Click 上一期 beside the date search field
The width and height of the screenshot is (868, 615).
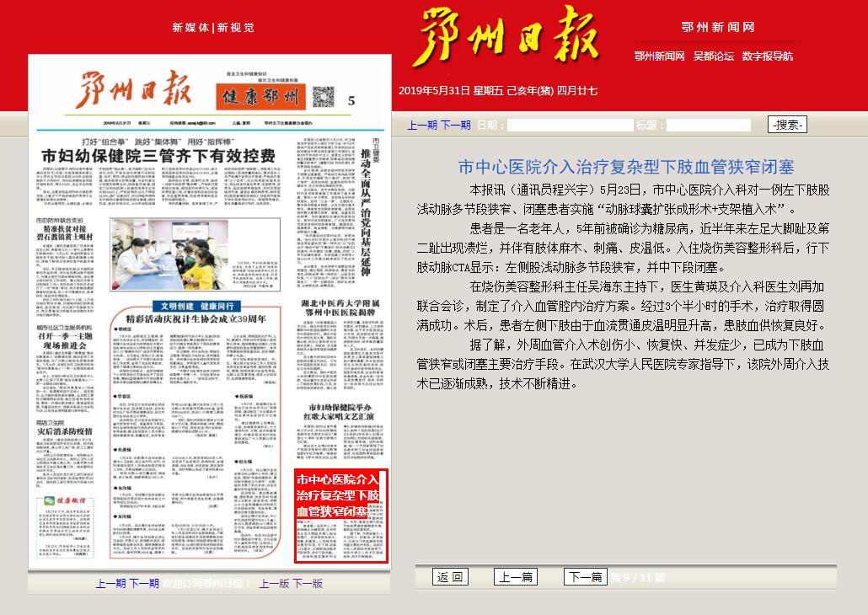tap(422, 125)
